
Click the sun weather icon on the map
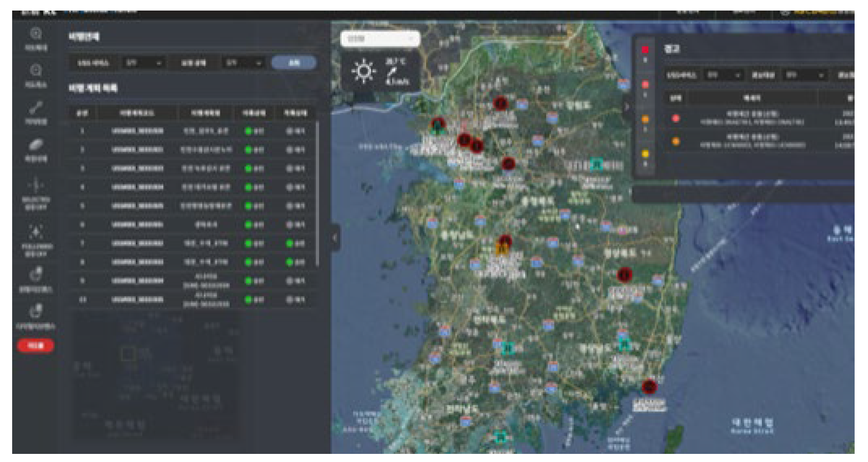point(363,71)
